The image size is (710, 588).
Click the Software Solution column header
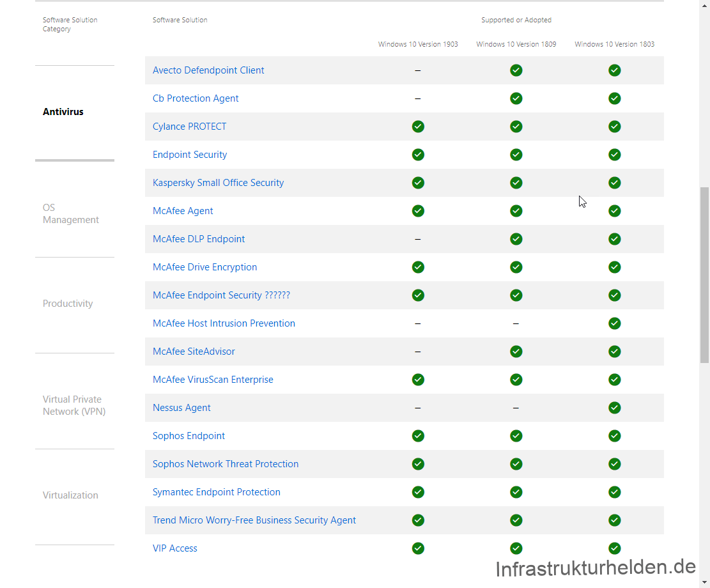(x=180, y=20)
